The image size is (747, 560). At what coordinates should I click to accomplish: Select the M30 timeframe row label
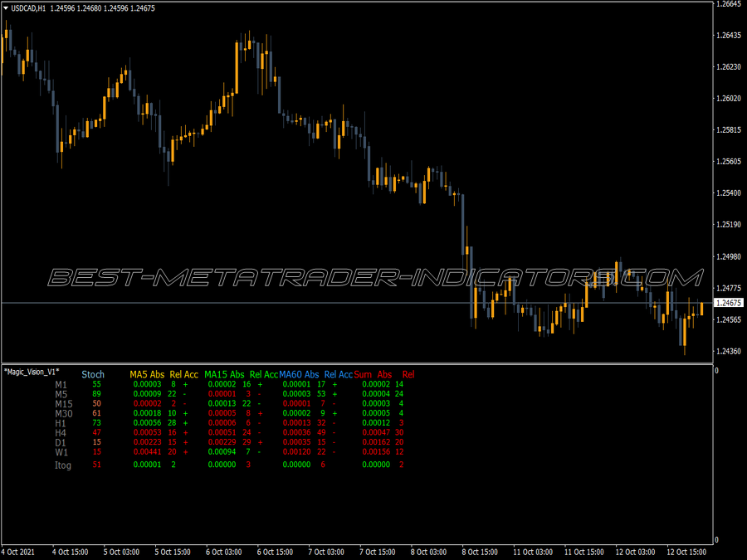click(x=64, y=413)
